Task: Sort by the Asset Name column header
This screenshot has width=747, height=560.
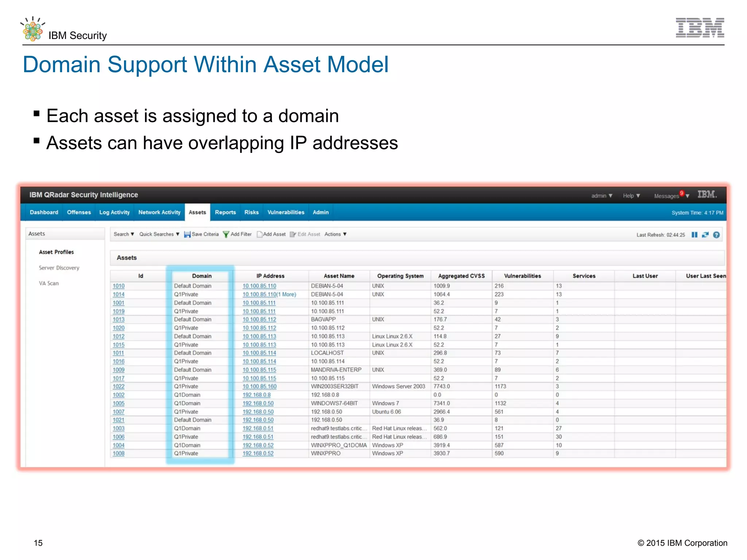Action: pyautogui.click(x=339, y=276)
